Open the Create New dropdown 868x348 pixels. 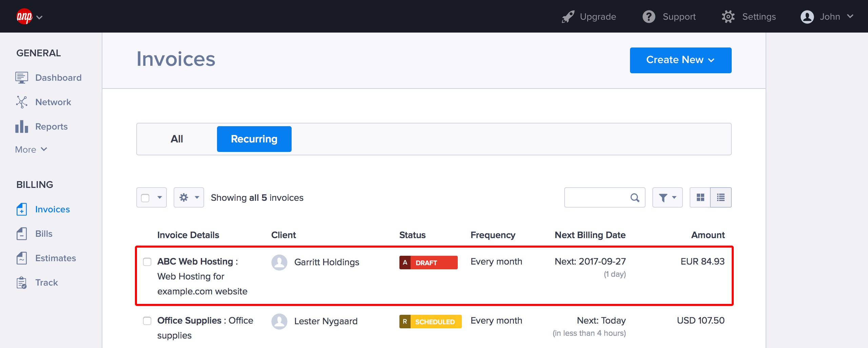pyautogui.click(x=680, y=60)
